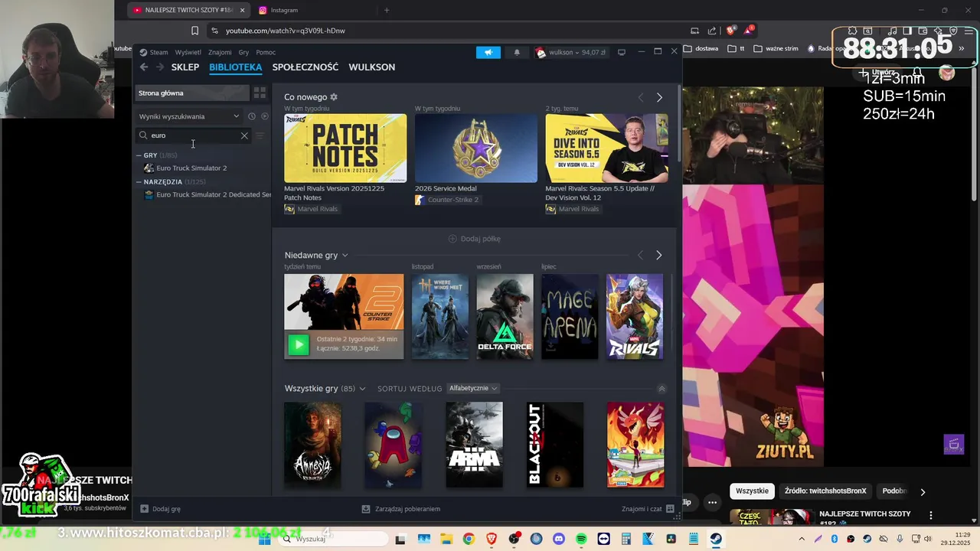Switch to the SPOŁECZNOŚĆ tab
This screenshot has width=980, height=551.
point(305,67)
